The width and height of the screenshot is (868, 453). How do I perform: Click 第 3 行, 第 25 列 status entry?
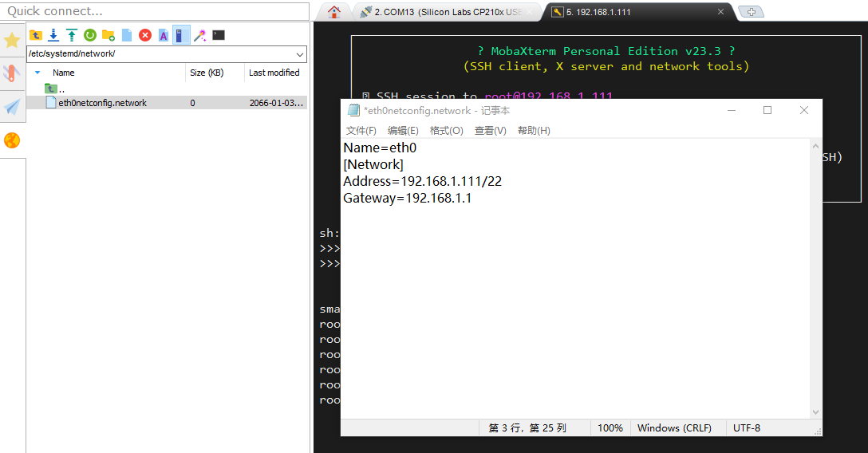[x=527, y=428]
